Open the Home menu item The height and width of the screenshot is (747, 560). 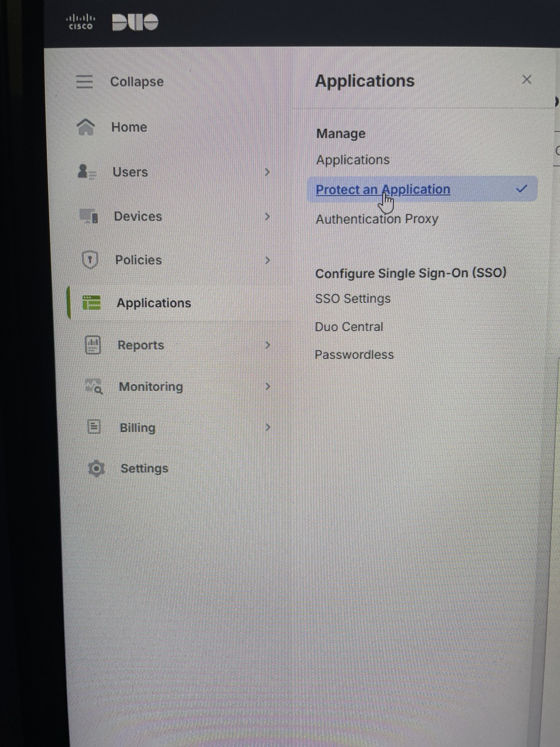[129, 127]
